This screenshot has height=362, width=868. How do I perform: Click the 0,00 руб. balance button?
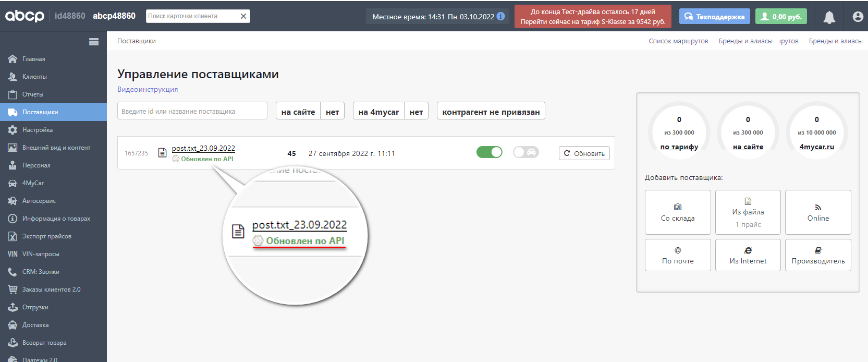pyautogui.click(x=781, y=17)
